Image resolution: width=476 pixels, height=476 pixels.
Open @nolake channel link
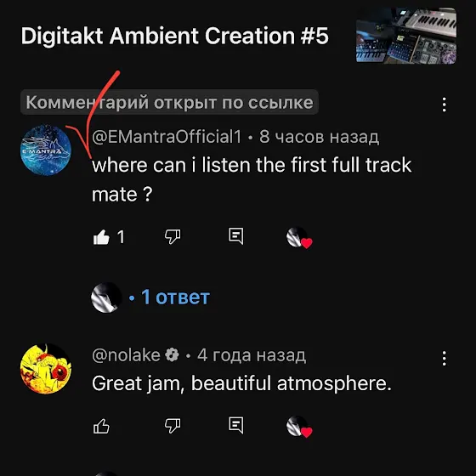[x=126, y=355]
